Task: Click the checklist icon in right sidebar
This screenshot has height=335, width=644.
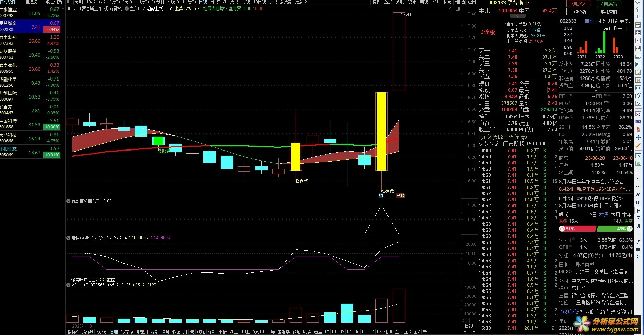Action: pyautogui.click(x=638, y=25)
